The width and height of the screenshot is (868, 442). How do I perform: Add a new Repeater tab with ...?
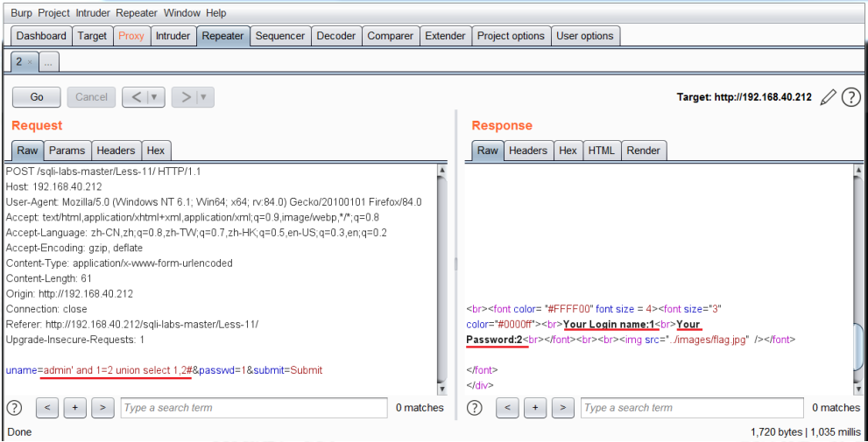(49, 63)
